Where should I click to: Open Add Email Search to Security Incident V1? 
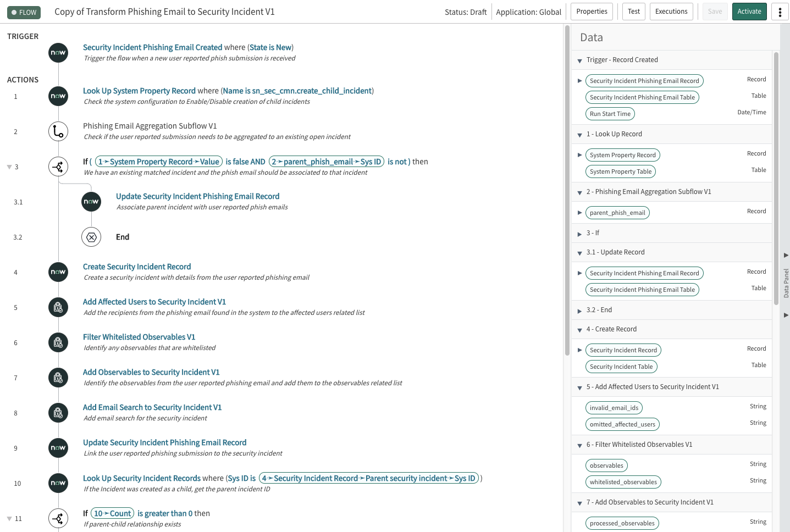pyautogui.click(x=152, y=407)
